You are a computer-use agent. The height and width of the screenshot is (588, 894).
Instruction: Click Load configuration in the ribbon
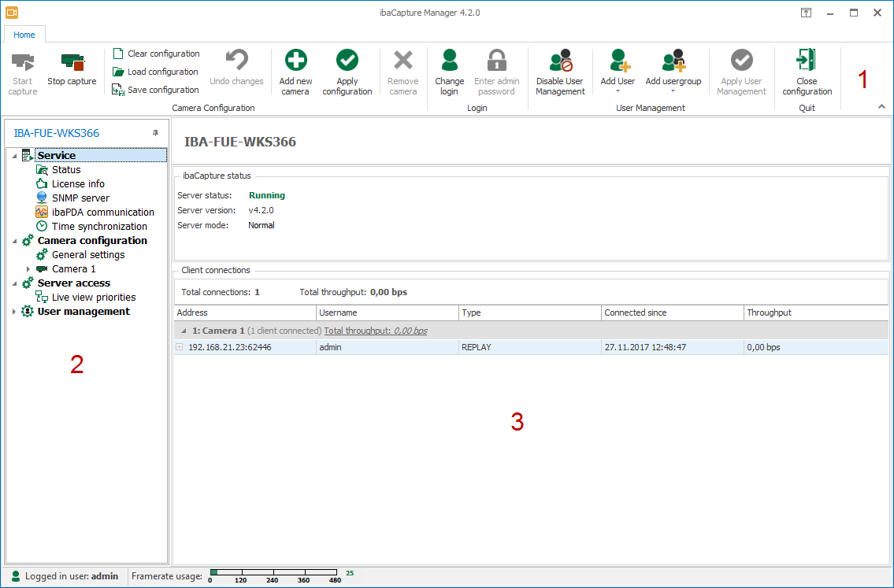(156, 72)
